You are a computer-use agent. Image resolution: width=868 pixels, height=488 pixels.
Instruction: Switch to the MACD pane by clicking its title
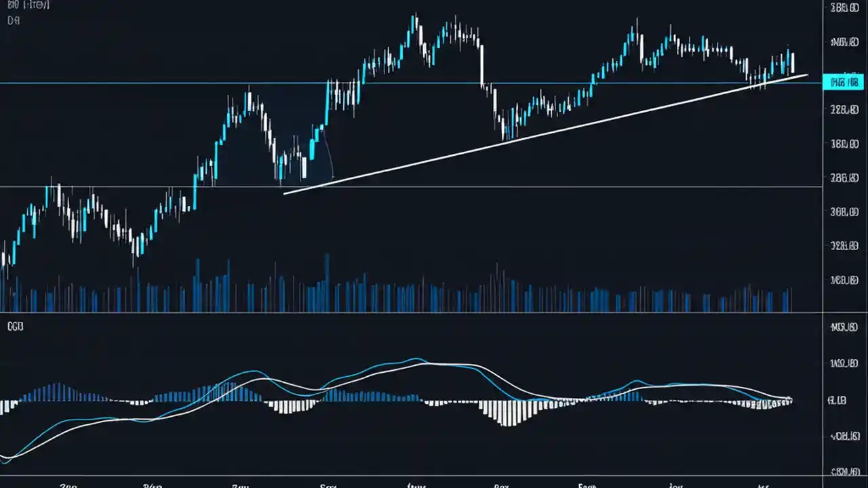(x=15, y=326)
